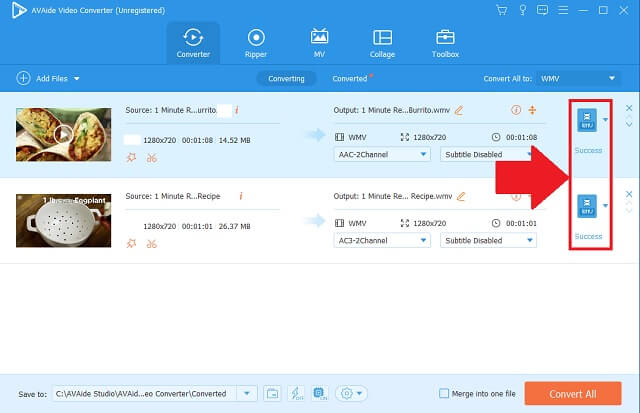This screenshot has height=413, width=640.
Task: Open the Toolbox tab
Action: point(445,43)
